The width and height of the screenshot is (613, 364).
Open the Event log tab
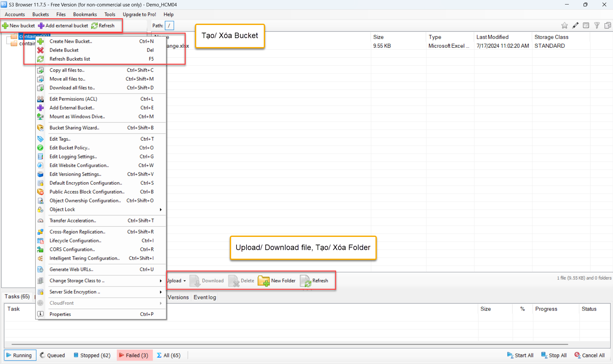click(205, 297)
